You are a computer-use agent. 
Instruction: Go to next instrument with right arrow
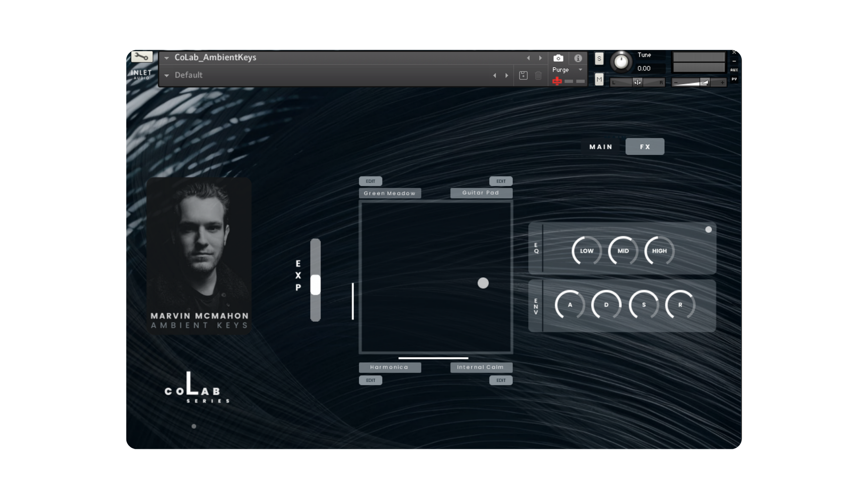pyautogui.click(x=540, y=58)
